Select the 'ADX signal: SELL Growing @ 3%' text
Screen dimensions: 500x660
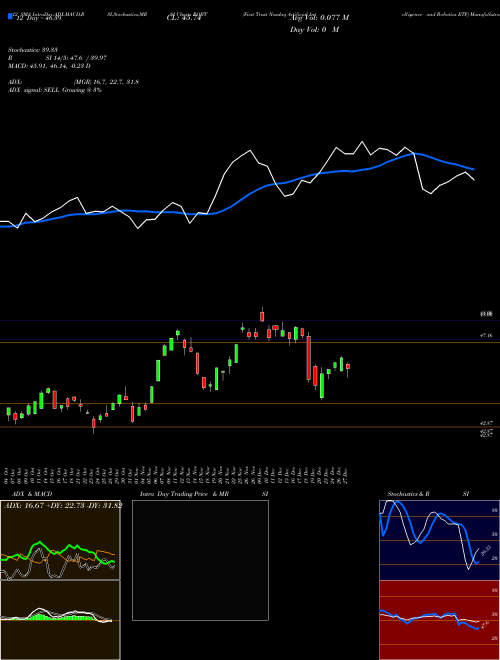pyautogui.click(x=55, y=90)
